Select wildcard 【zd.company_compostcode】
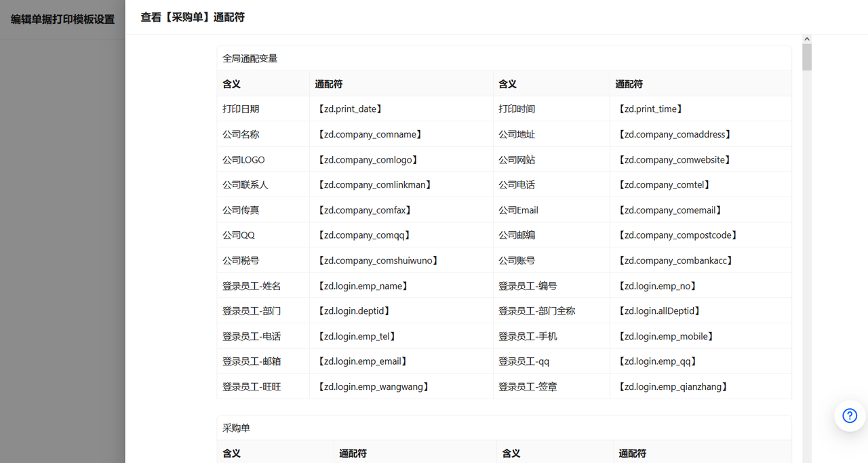The image size is (868, 463). click(677, 235)
